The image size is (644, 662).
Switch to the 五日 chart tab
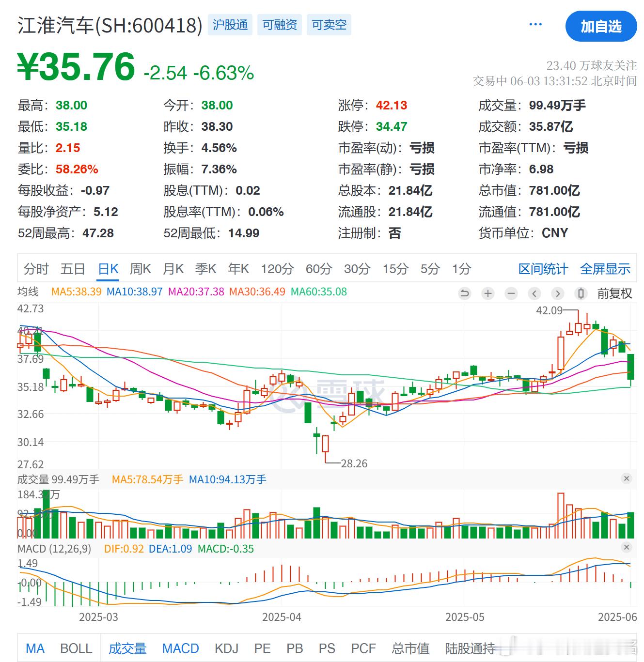click(x=73, y=269)
